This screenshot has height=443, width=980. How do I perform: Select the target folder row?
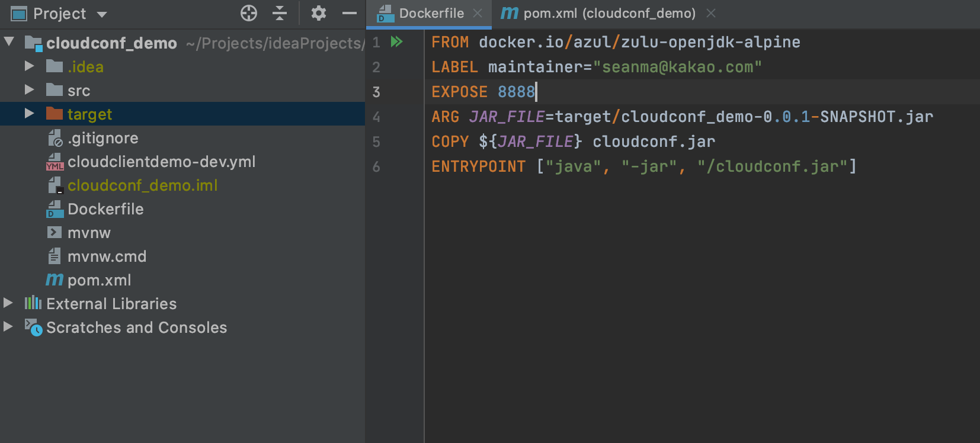tap(182, 114)
